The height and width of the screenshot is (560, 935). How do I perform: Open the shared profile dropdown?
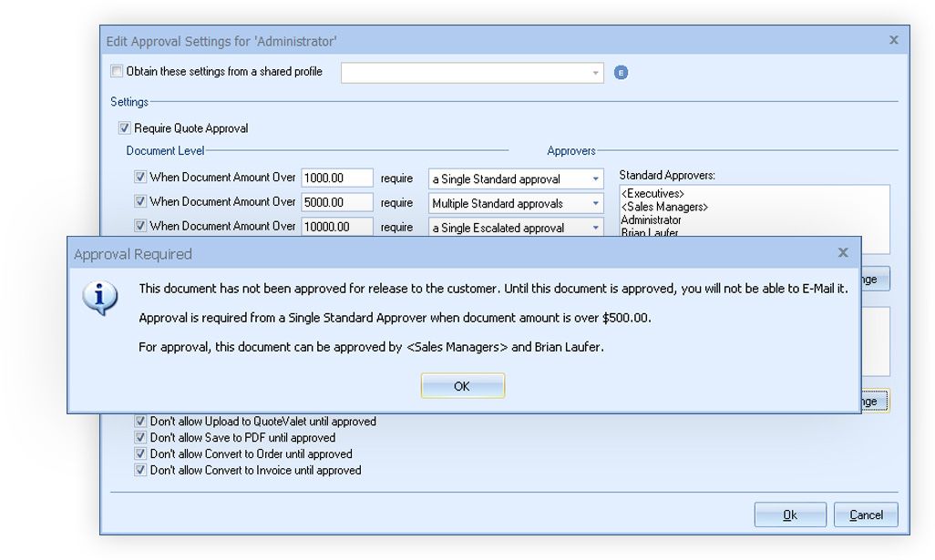click(595, 73)
